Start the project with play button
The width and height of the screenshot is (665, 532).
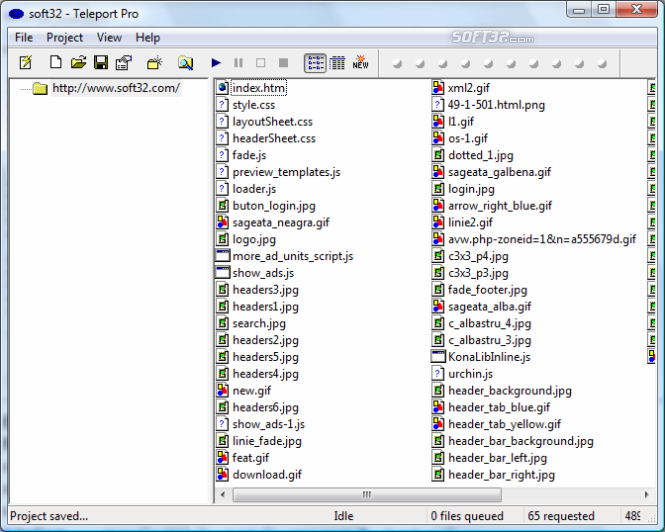tap(216, 63)
